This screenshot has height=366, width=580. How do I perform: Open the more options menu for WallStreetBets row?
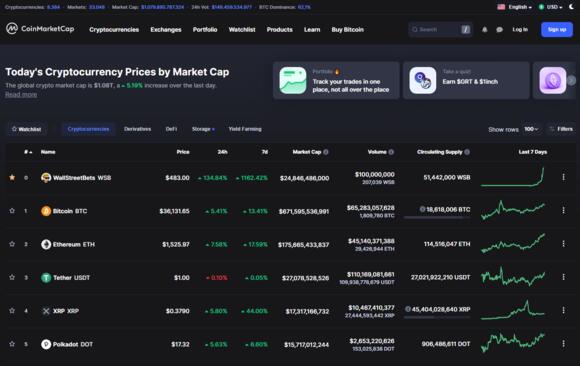[563, 177]
